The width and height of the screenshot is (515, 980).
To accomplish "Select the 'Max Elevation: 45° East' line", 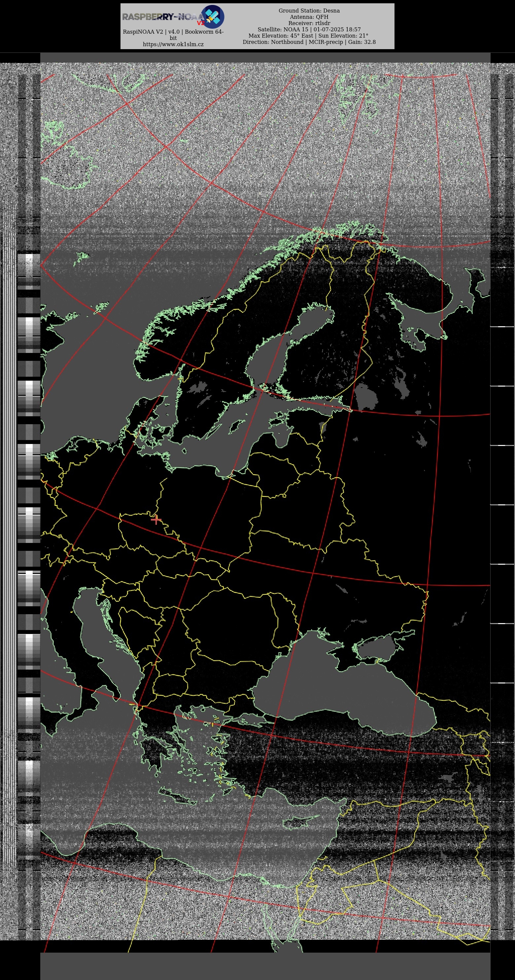I will click(309, 36).
